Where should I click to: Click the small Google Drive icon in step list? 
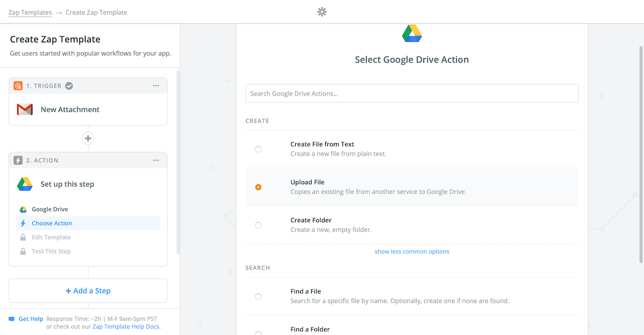click(23, 209)
